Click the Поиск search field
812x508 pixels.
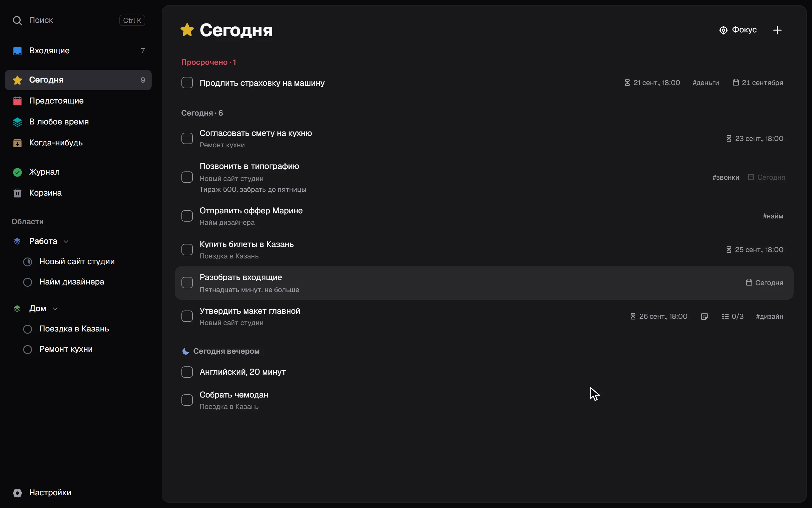click(x=78, y=21)
